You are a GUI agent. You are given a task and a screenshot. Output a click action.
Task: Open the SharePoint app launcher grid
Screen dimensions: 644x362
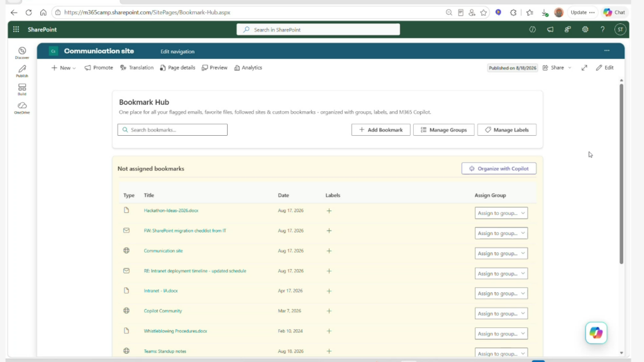click(16, 30)
